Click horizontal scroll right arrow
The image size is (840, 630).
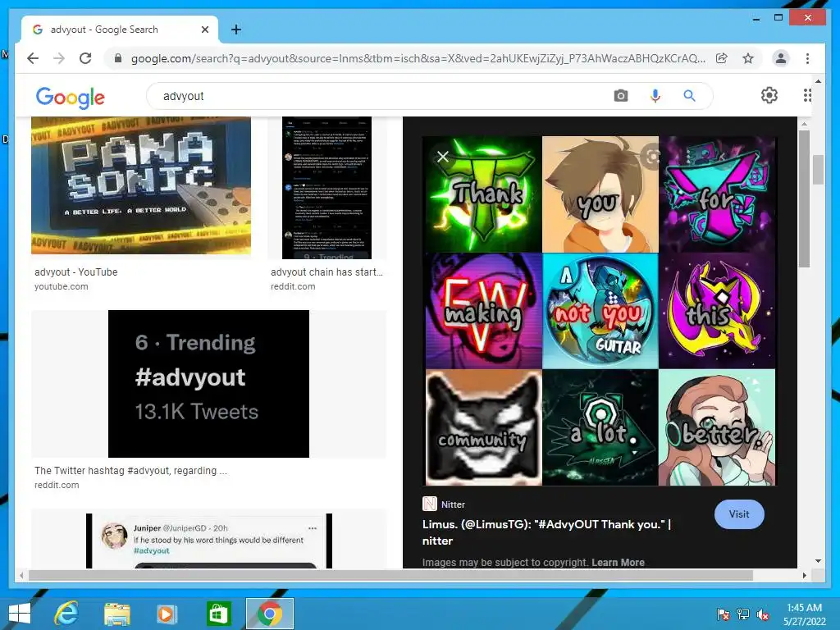click(804, 575)
